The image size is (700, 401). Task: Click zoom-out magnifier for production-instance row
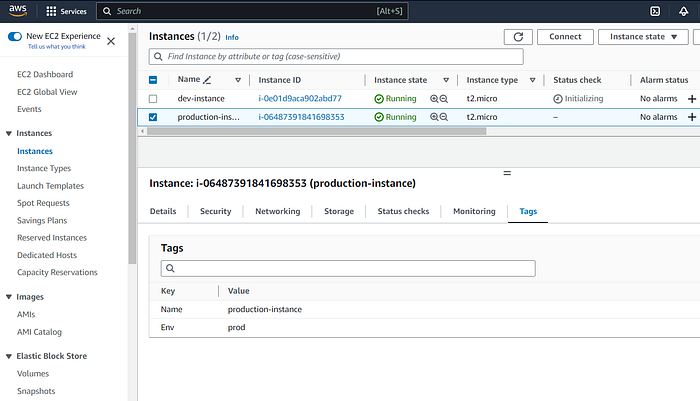pos(444,117)
